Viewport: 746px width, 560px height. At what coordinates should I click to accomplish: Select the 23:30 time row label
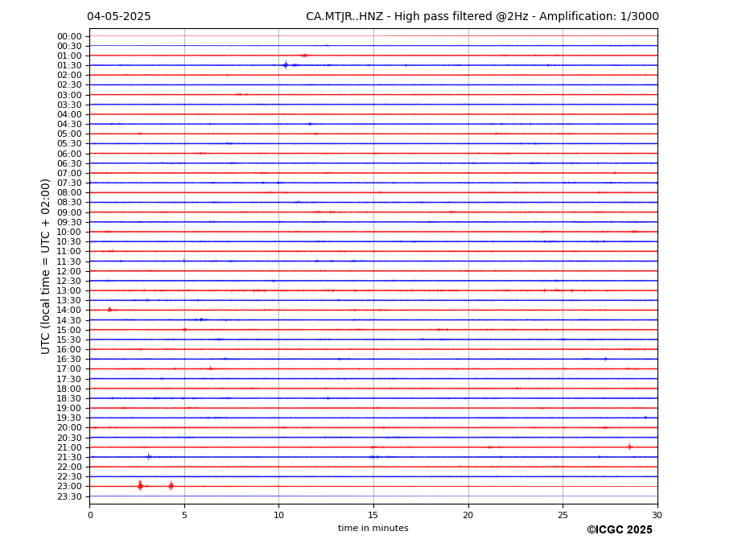point(69,496)
